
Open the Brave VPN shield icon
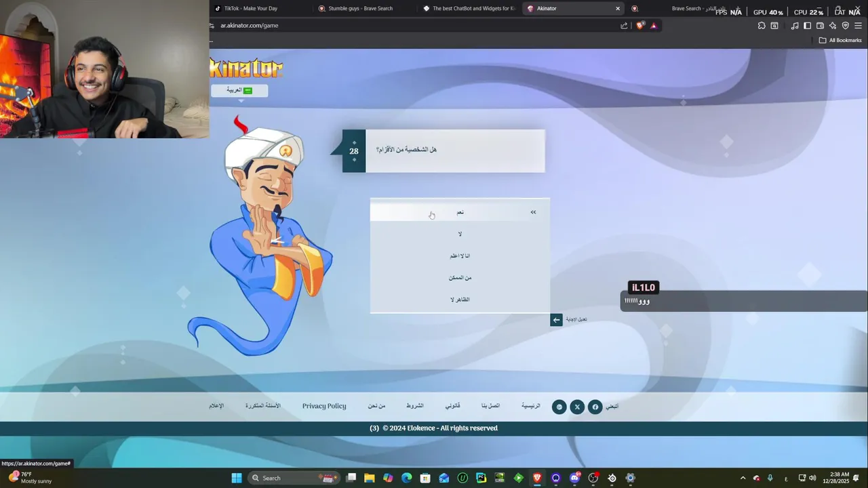[846, 26]
